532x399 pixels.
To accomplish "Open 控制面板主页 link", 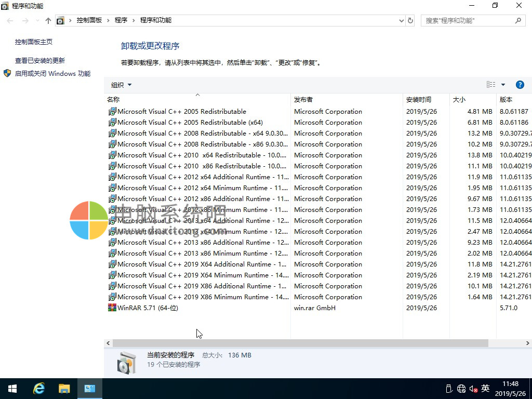I will coord(34,42).
